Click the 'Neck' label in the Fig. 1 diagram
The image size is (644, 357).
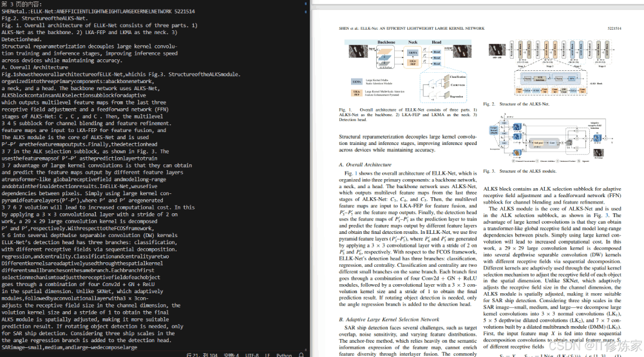click(412, 42)
